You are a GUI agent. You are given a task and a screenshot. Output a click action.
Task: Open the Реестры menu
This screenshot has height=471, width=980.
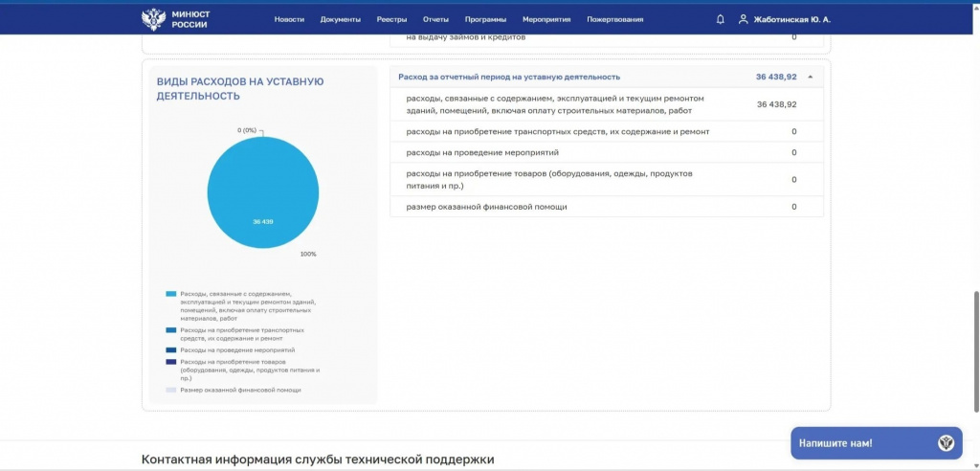[391, 19]
